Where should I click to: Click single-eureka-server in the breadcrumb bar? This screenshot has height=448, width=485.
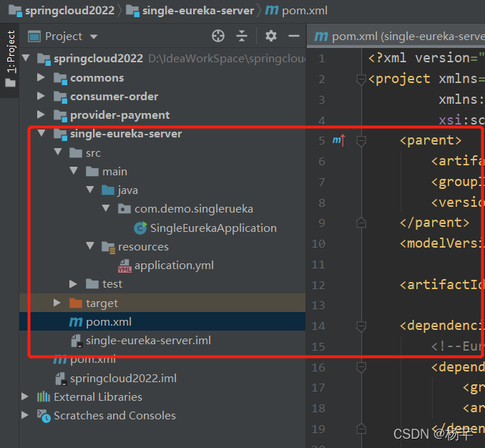198,11
